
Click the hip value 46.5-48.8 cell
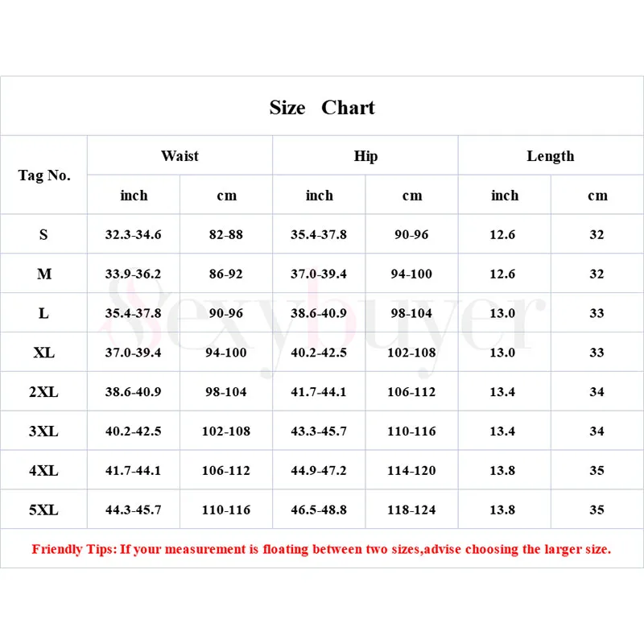[x=319, y=510]
